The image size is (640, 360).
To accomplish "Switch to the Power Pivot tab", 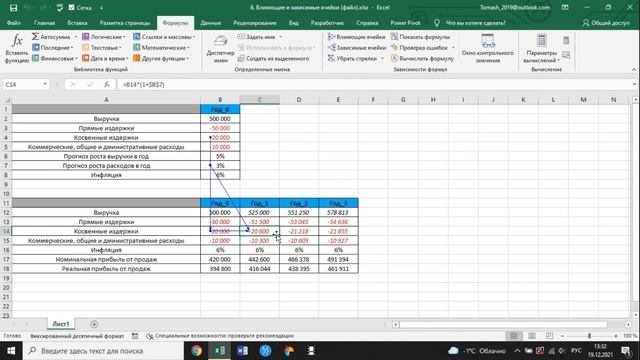I will [405, 23].
